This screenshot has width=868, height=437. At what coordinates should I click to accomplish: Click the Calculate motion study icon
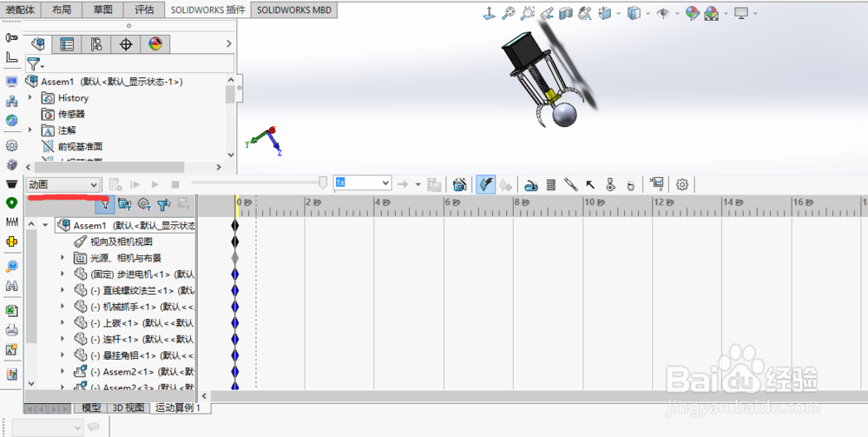[x=115, y=184]
